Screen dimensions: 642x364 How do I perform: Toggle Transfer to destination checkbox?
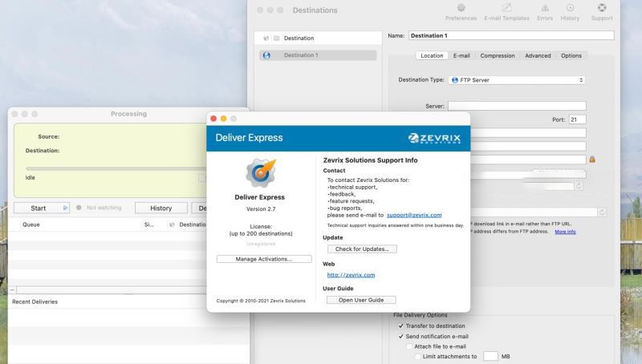(400, 326)
